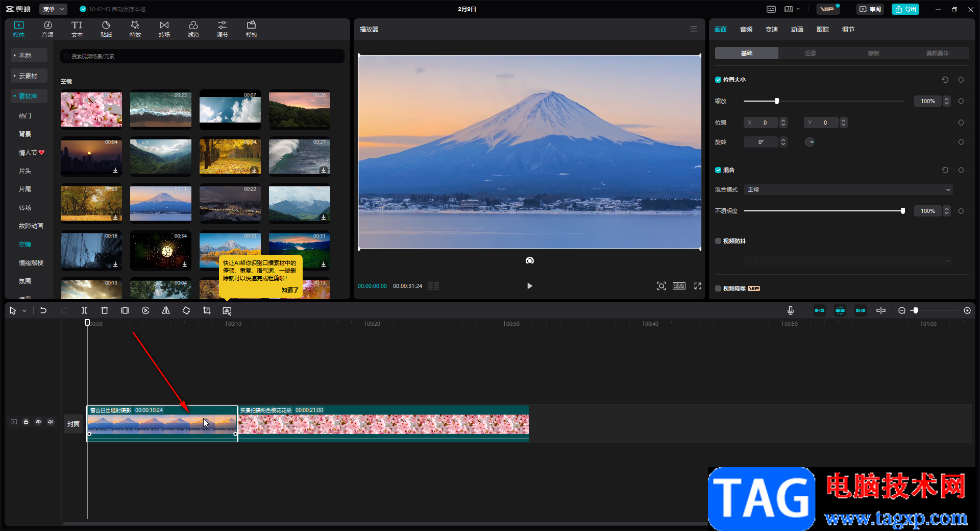Screen dimensions: 980x531
Task: Zoom out the timeline with minus icon
Action: tap(902, 310)
